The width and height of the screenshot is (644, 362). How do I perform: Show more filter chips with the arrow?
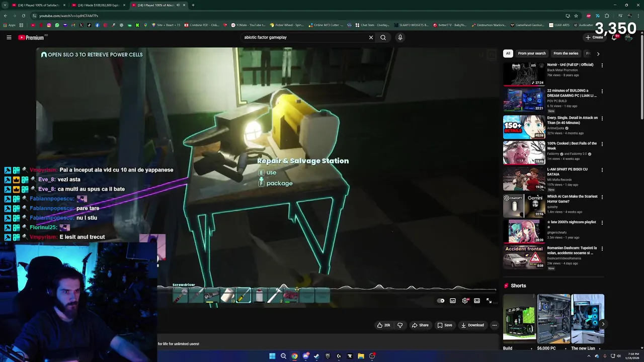click(x=598, y=53)
